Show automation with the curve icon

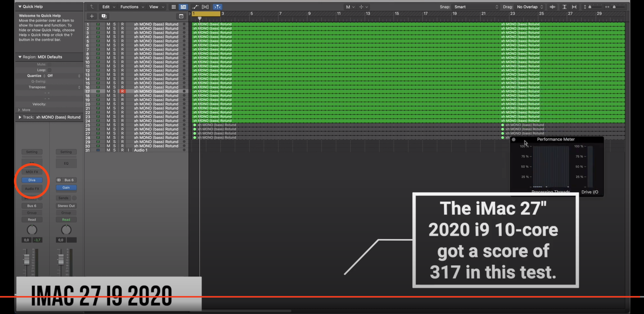[195, 7]
